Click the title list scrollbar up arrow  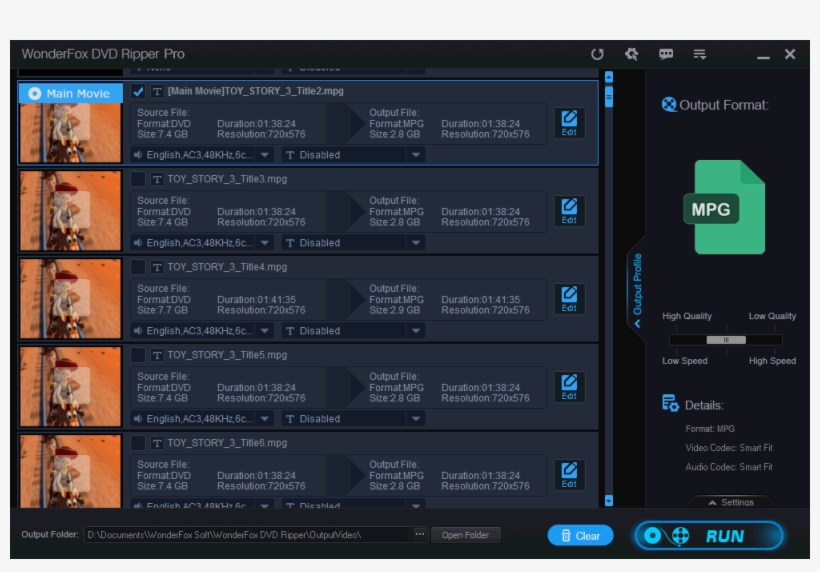coord(609,77)
